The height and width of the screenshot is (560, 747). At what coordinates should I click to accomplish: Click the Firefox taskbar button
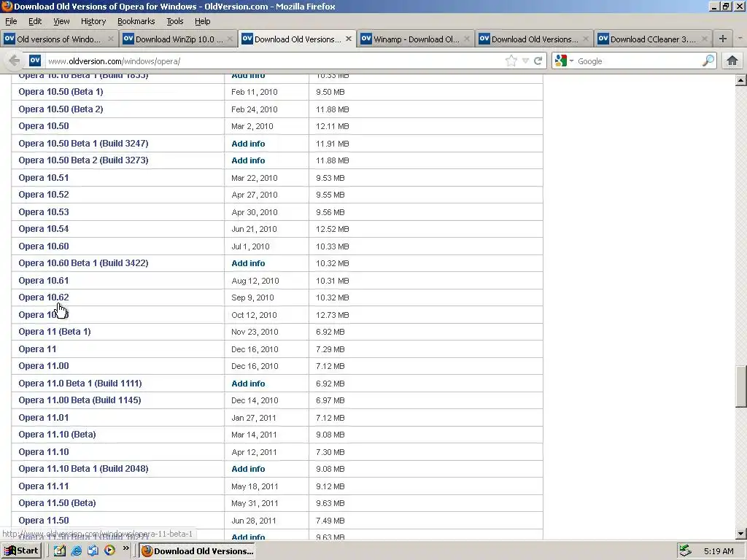[x=197, y=551]
